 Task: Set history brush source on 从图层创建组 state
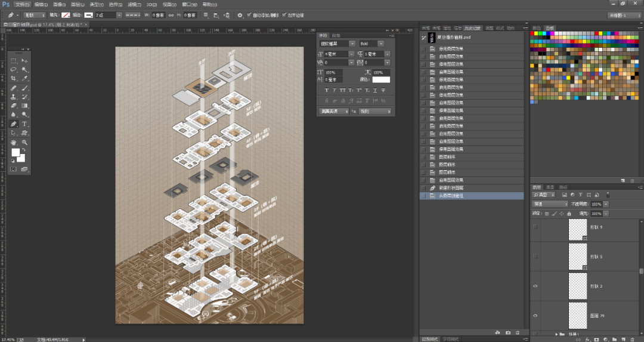coord(423,196)
